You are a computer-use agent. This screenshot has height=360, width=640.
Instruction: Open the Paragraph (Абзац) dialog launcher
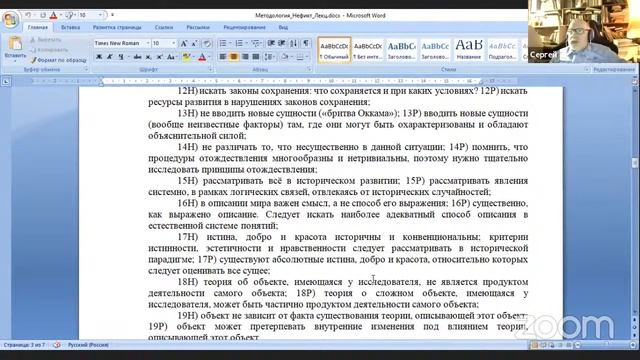point(309,70)
